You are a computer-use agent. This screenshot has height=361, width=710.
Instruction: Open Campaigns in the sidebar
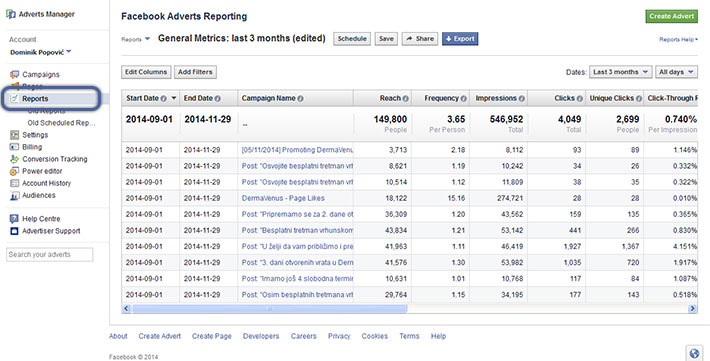click(41, 74)
